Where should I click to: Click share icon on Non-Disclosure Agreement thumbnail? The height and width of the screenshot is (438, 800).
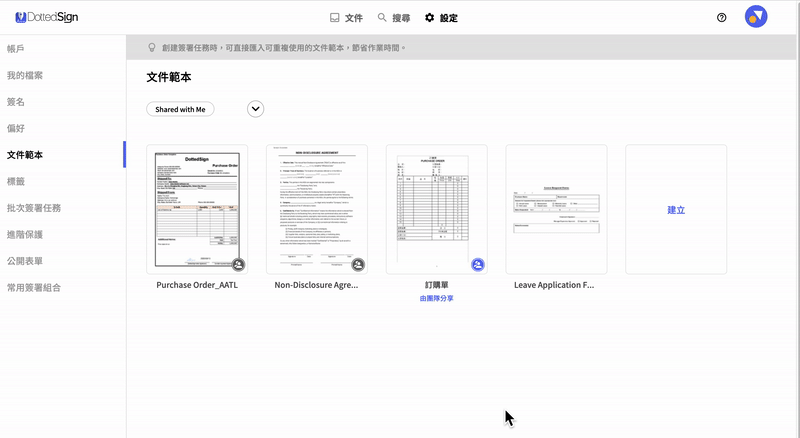coord(358,264)
